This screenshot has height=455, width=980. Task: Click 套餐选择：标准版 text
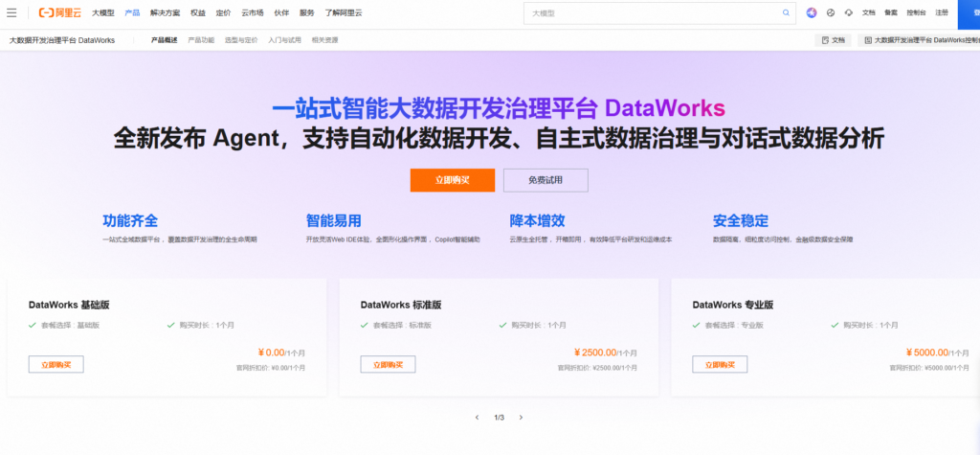coord(403,326)
